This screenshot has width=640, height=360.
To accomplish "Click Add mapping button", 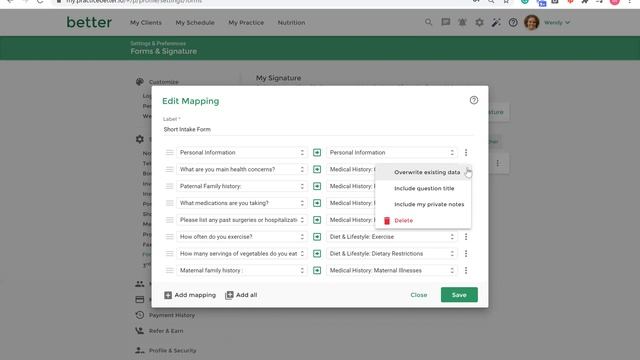I will [x=190, y=295].
